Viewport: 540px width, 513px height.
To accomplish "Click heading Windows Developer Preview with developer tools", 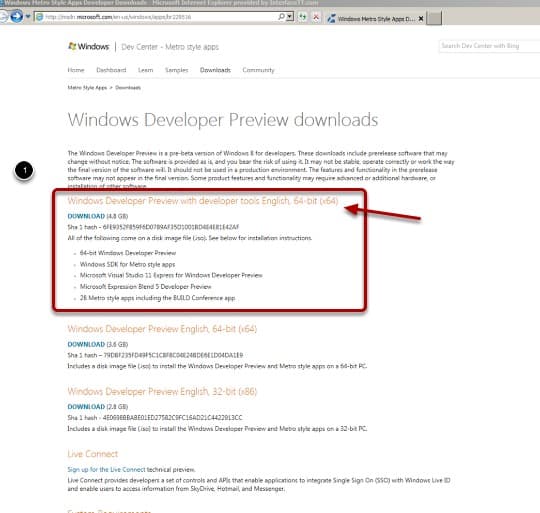I will [x=202, y=201].
